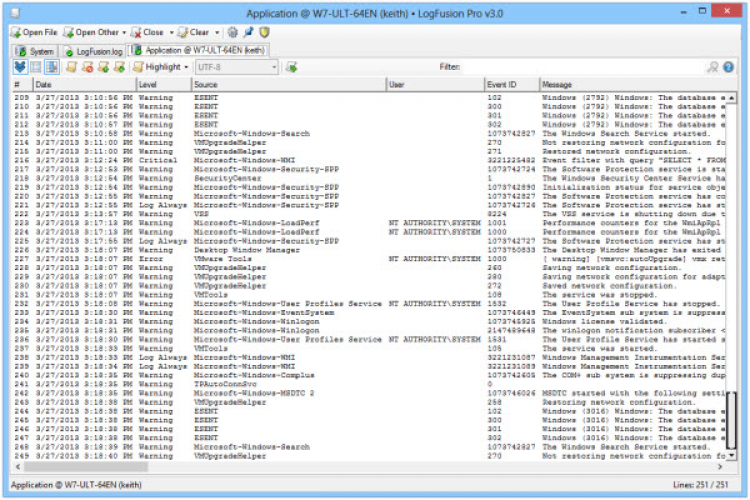Screen dimensions: 750x500
Task: Click the horizontal scrollbar thumb
Action: [x=86, y=467]
